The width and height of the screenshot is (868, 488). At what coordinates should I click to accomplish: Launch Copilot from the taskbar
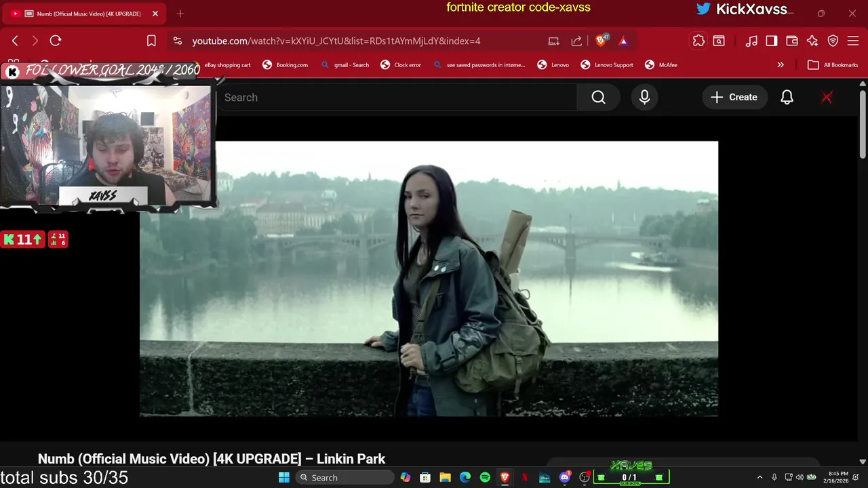406,478
